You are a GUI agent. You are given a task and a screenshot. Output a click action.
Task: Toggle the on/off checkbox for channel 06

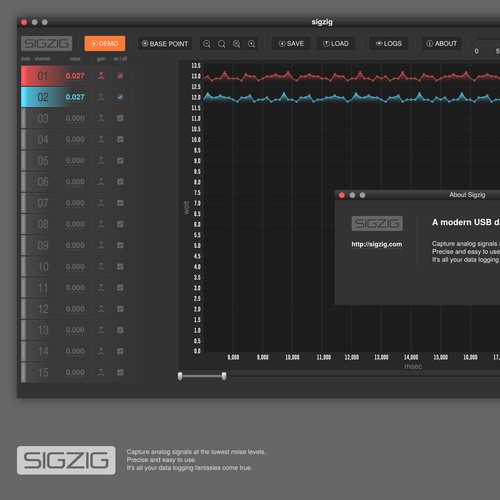click(x=120, y=182)
